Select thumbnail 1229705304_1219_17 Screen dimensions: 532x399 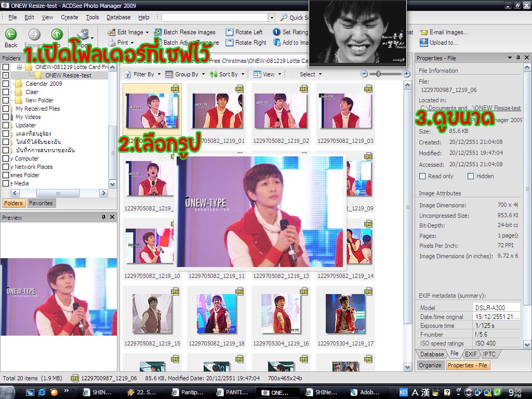(x=345, y=316)
